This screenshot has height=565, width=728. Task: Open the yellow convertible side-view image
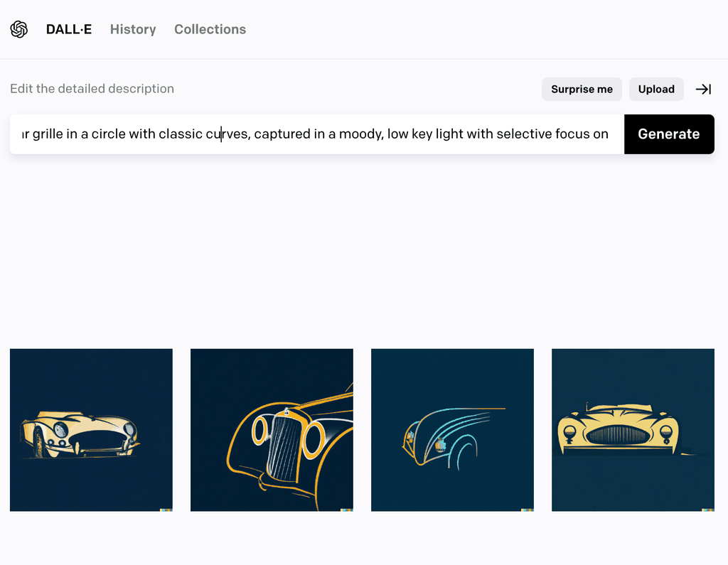pyautogui.click(x=91, y=429)
